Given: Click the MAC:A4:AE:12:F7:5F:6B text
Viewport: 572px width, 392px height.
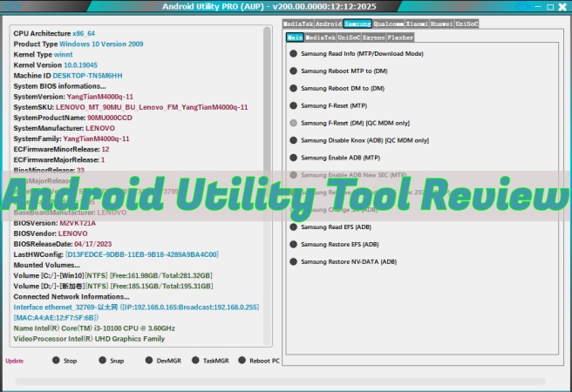Looking at the screenshot, I should click(x=56, y=318).
